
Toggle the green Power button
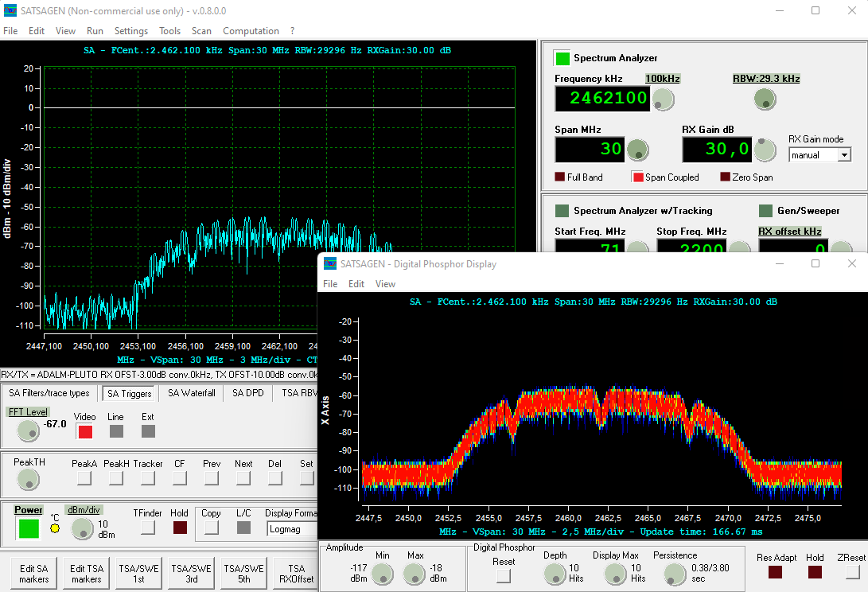[29, 528]
